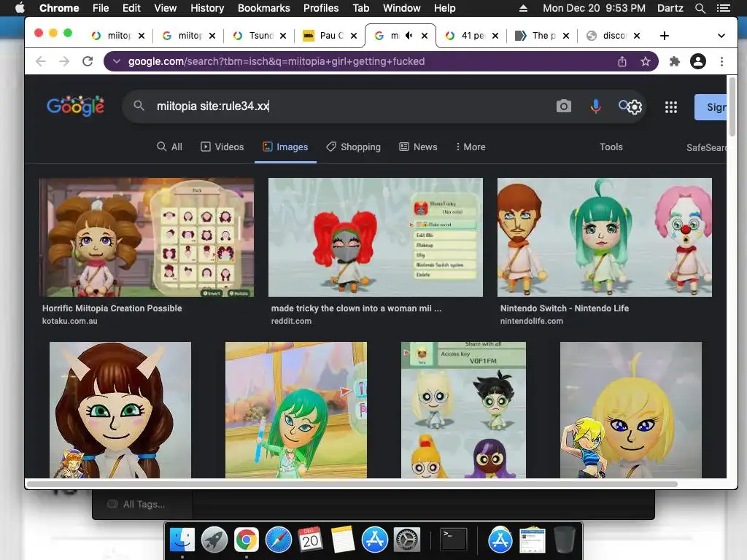Open Spotlight search in menu bar
Image resolution: width=747 pixels, height=560 pixels.
pyautogui.click(x=700, y=8)
